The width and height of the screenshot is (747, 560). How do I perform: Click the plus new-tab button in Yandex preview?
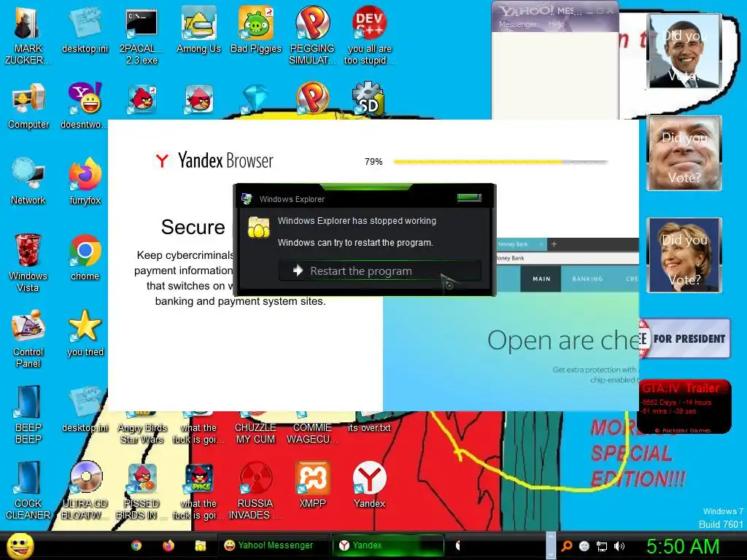(554, 244)
